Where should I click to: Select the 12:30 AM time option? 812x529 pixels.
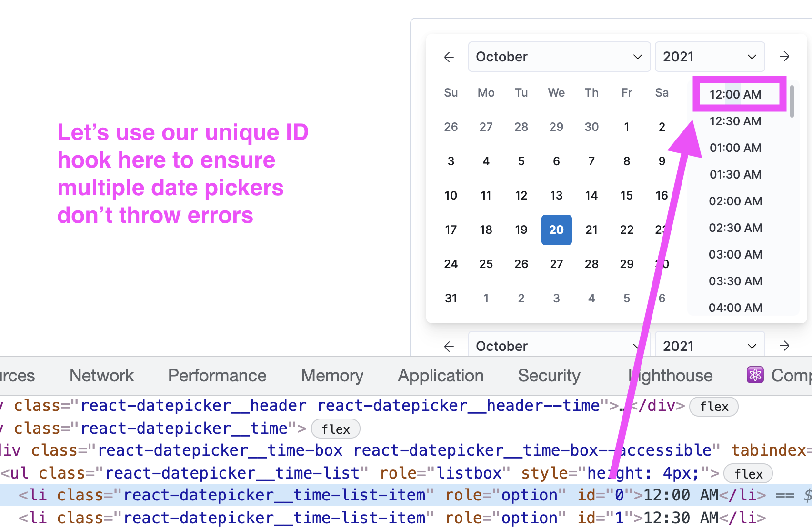click(735, 121)
